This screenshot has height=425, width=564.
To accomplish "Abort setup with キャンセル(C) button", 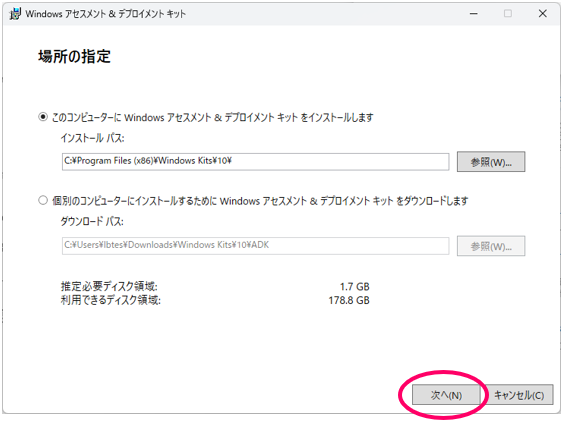I will coord(519,395).
